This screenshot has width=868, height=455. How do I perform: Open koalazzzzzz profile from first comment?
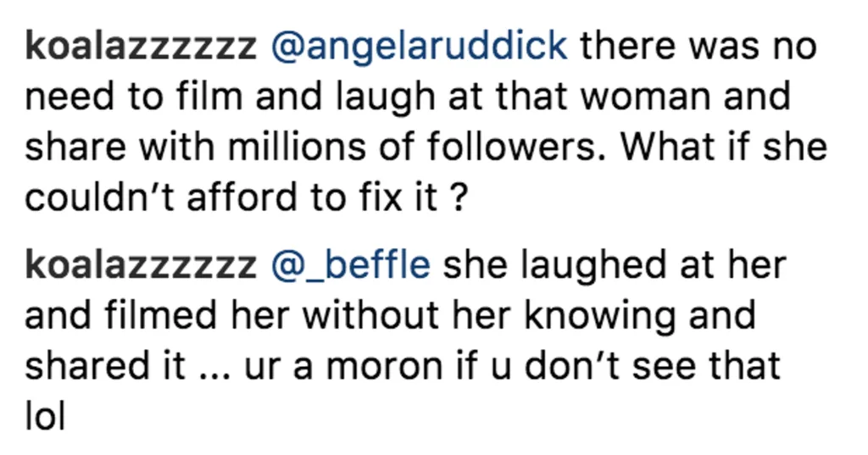pyautogui.click(x=142, y=46)
